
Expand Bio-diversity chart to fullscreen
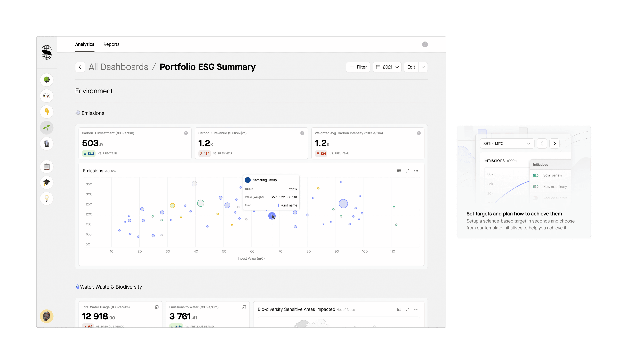point(408,309)
